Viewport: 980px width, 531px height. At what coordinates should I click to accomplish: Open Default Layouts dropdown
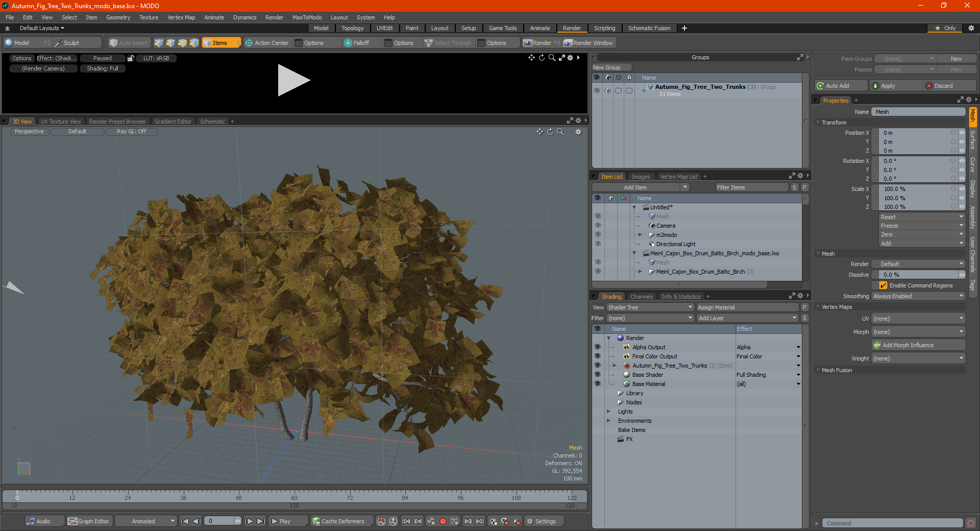pyautogui.click(x=42, y=28)
